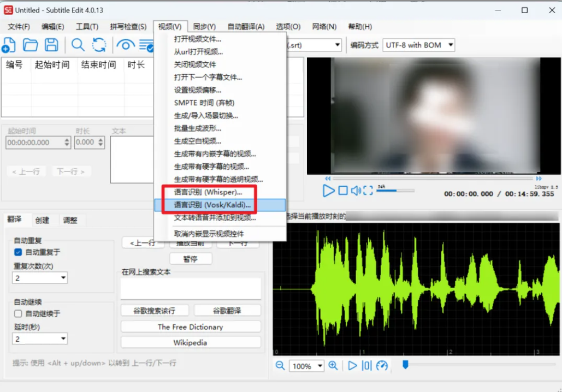Screen dimensions: 562x392
Task: Click The Free Dictionary button
Action: pos(190,327)
